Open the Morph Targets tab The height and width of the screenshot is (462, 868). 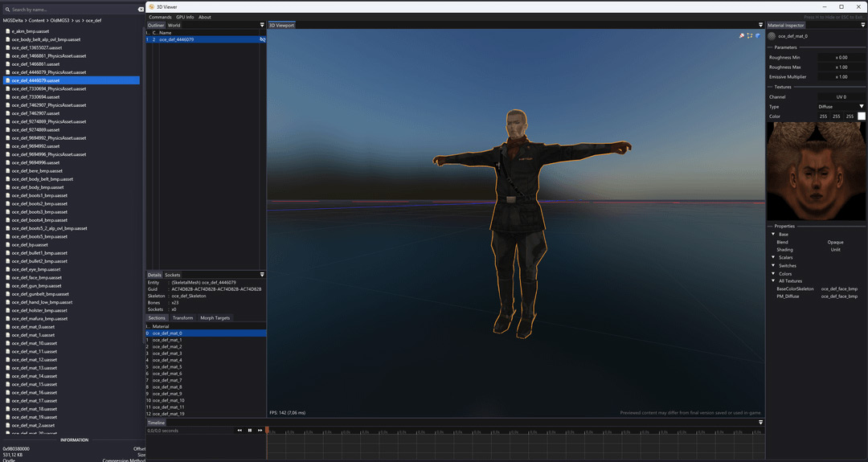[x=215, y=318]
